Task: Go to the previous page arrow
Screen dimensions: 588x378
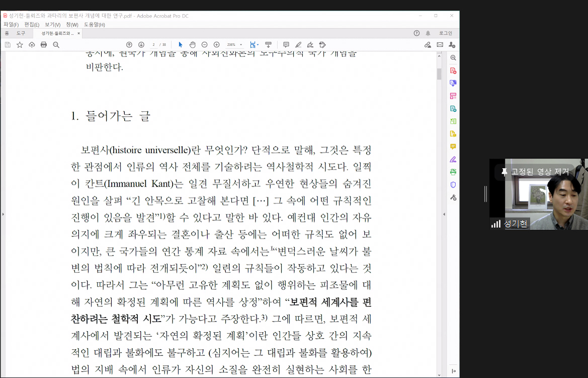Action: click(x=129, y=45)
